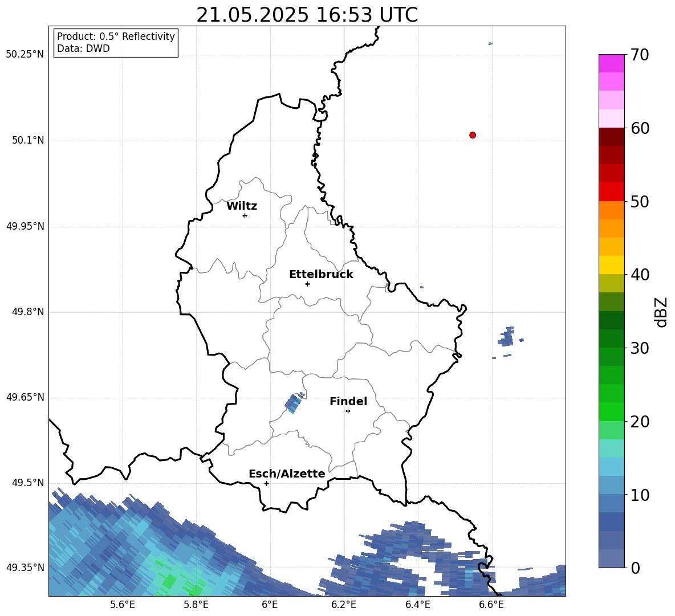
Task: Click the 49.95°N latitude label
Action: pyautogui.click(x=25, y=226)
